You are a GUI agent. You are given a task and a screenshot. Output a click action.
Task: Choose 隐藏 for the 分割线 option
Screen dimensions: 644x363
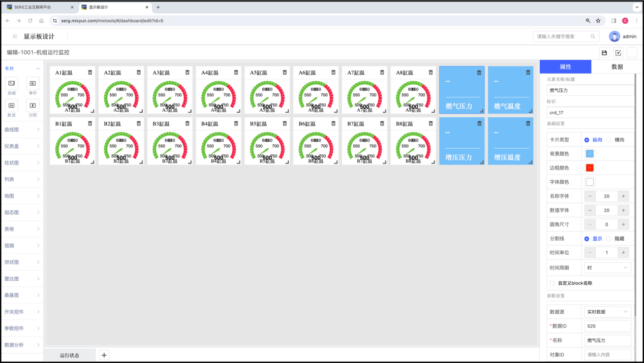pyautogui.click(x=609, y=239)
